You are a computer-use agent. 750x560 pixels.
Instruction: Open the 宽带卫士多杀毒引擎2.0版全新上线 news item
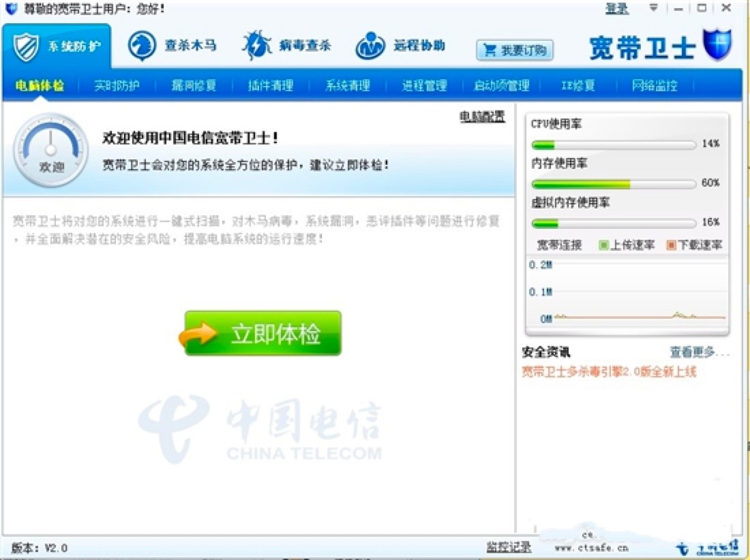tap(609, 372)
